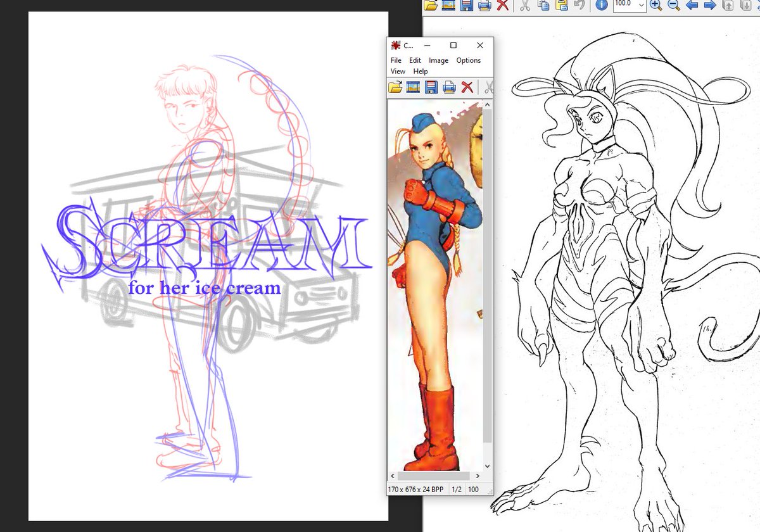760x532 pixels.
Task: Click right arrow of small window horizontal scrollbar
Action: point(478,476)
